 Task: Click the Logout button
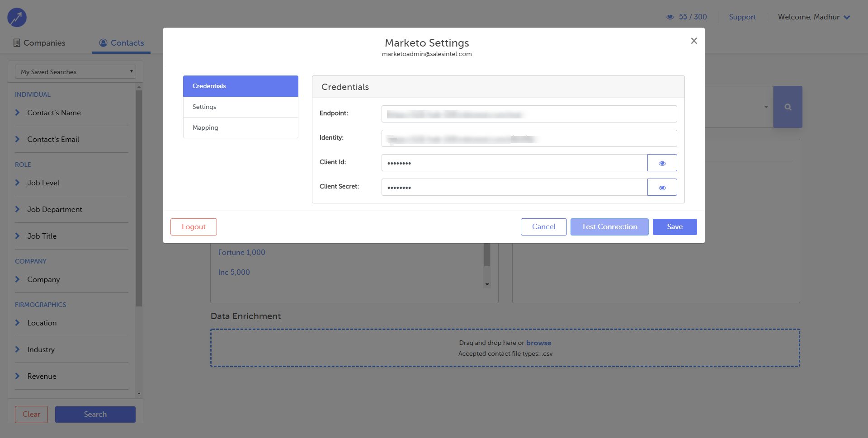(x=193, y=227)
